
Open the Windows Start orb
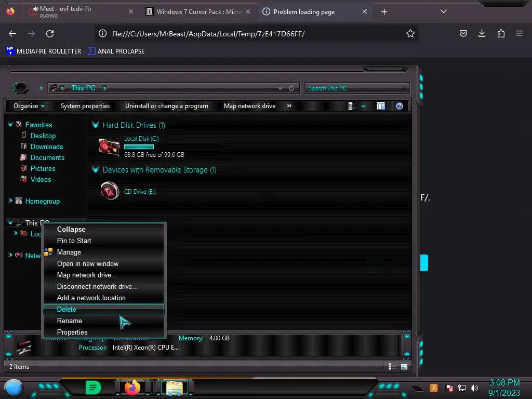14,388
